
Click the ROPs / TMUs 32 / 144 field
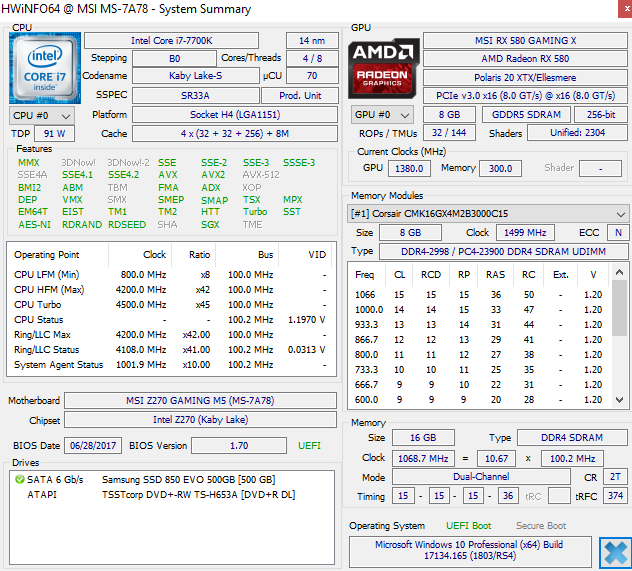pyautogui.click(x=449, y=133)
